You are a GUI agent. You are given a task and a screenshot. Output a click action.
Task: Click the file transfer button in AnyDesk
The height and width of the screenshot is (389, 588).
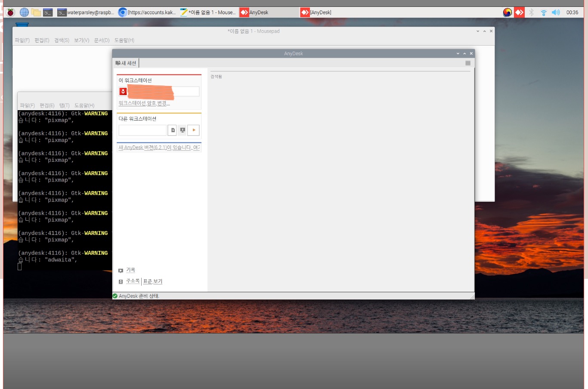(x=172, y=130)
